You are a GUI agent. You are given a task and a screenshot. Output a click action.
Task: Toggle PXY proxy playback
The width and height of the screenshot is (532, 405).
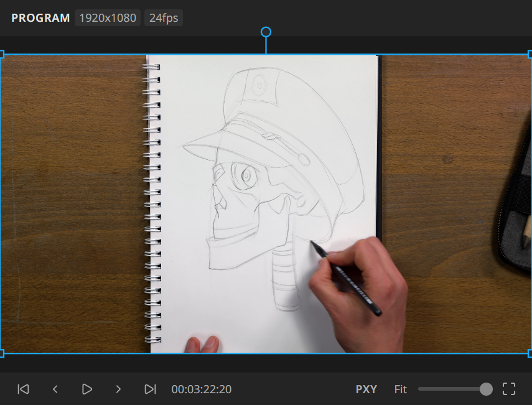coord(366,389)
